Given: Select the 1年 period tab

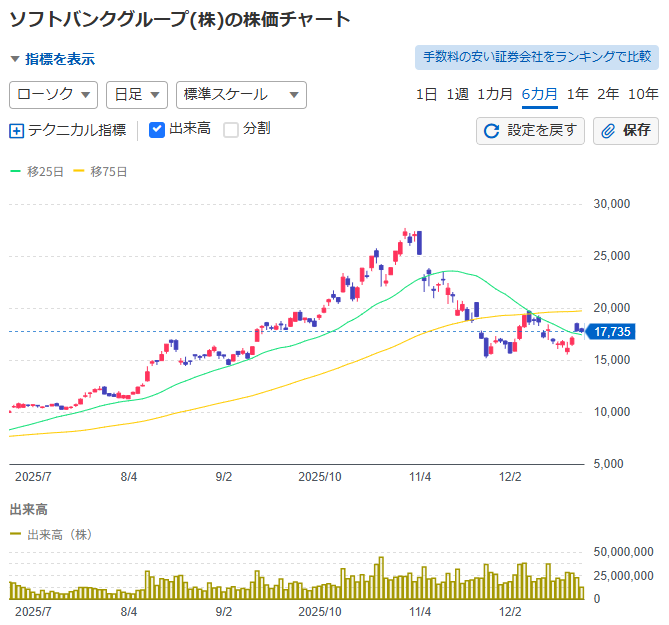Looking at the screenshot, I should pos(577,95).
